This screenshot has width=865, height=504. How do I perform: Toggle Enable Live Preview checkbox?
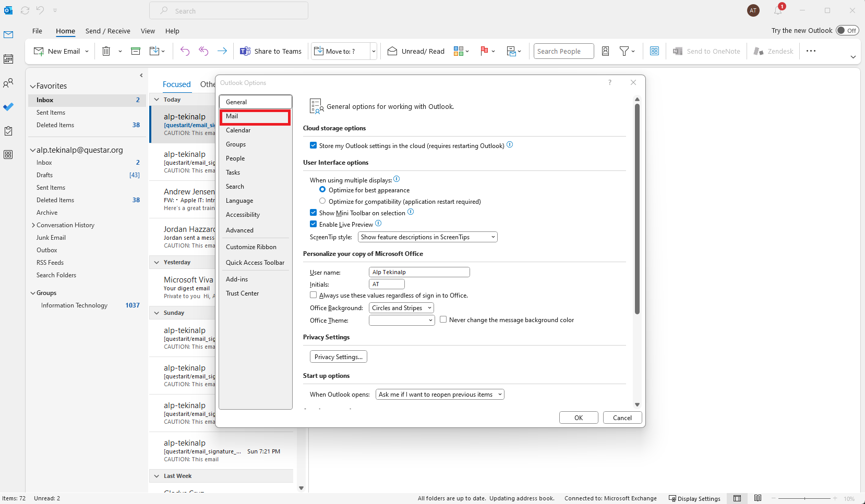[x=313, y=224]
